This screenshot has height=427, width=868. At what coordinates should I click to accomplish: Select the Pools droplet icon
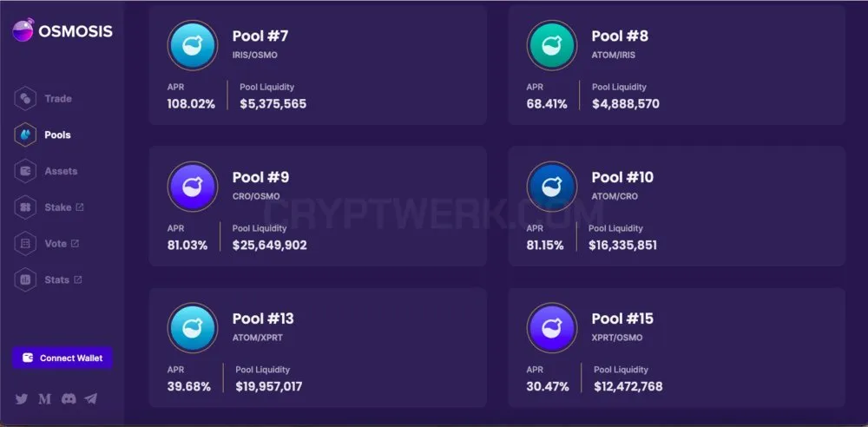coord(25,135)
